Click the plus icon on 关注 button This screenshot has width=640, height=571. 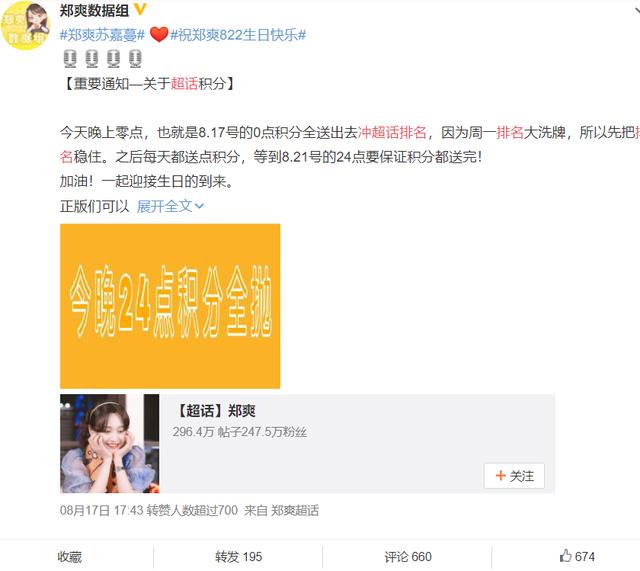tap(500, 475)
